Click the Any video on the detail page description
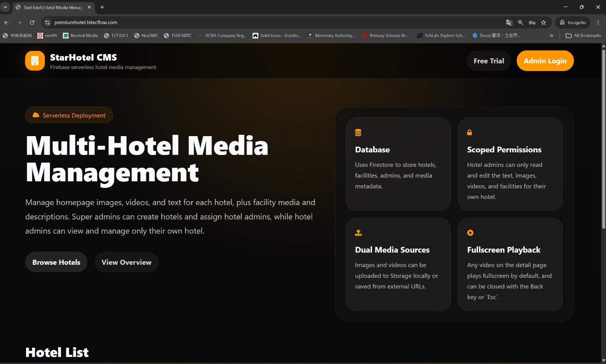 [x=509, y=281]
